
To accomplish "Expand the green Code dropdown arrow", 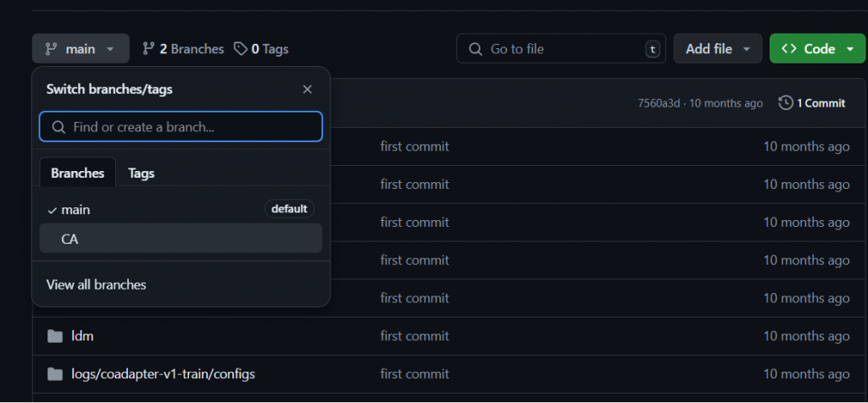I will 850,49.
